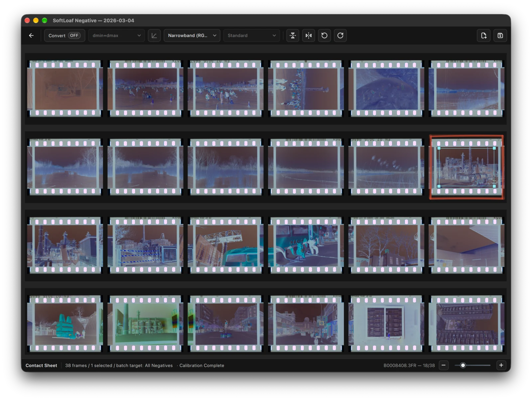Grab the bottom-left crop handle
The width and height of the screenshot is (532, 400).
(439, 186)
